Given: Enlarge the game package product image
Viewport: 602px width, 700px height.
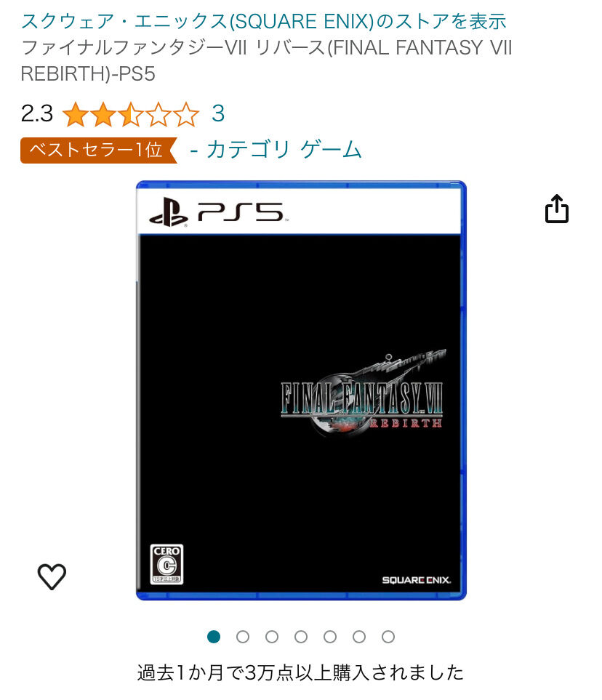Looking at the screenshot, I should (301, 390).
